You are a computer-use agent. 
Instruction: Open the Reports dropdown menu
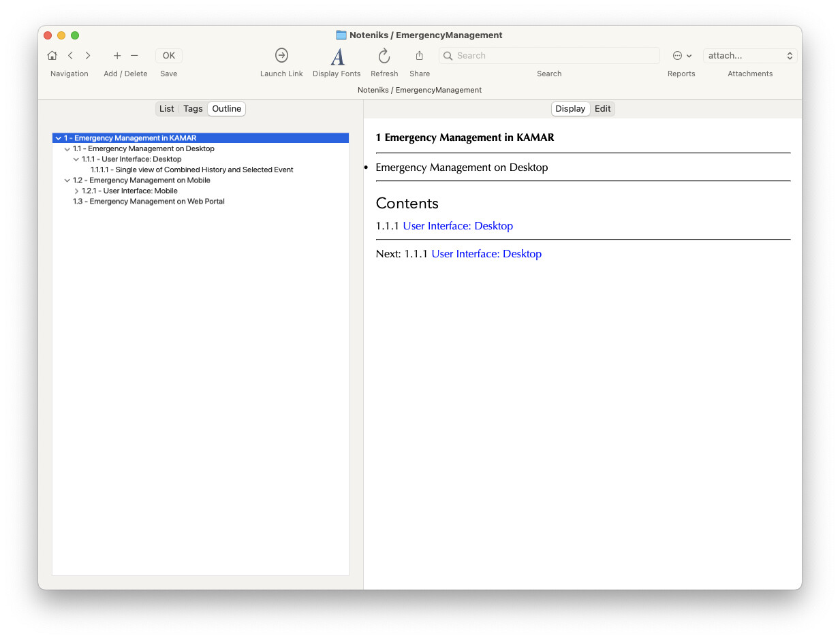(x=681, y=56)
